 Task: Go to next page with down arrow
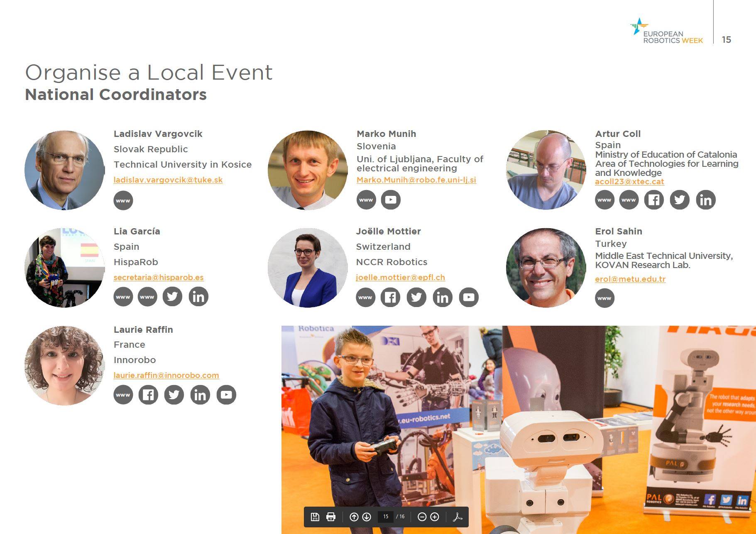[367, 517]
